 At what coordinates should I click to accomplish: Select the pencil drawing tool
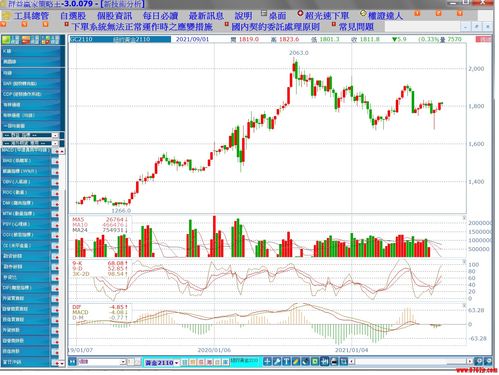click(296, 362)
